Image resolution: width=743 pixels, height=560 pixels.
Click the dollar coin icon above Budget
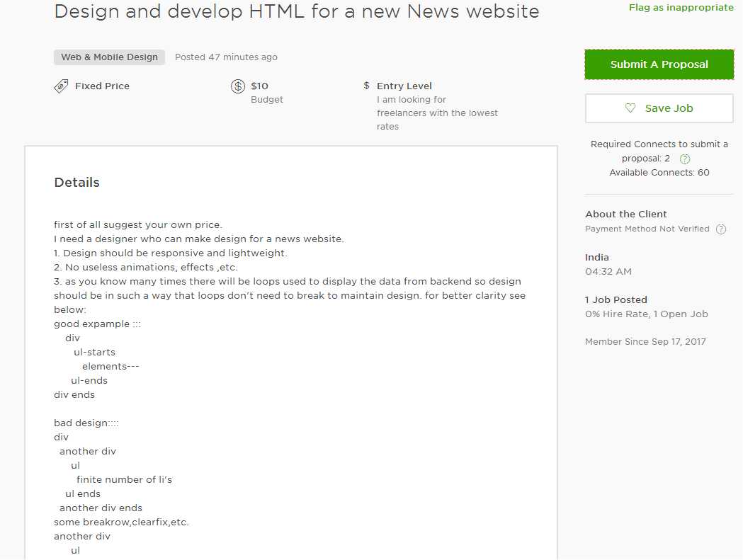click(238, 86)
